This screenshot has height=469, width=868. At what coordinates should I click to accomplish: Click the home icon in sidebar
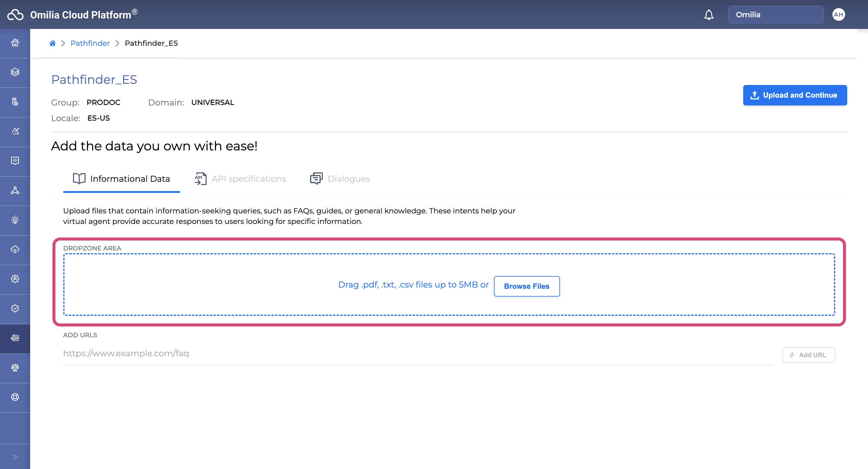click(x=15, y=43)
